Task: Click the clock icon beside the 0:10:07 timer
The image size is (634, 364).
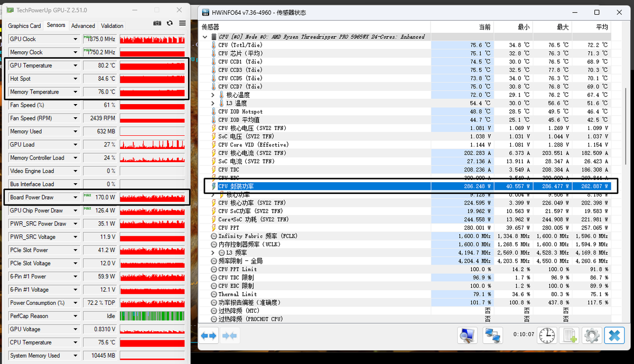Action: pos(547,335)
